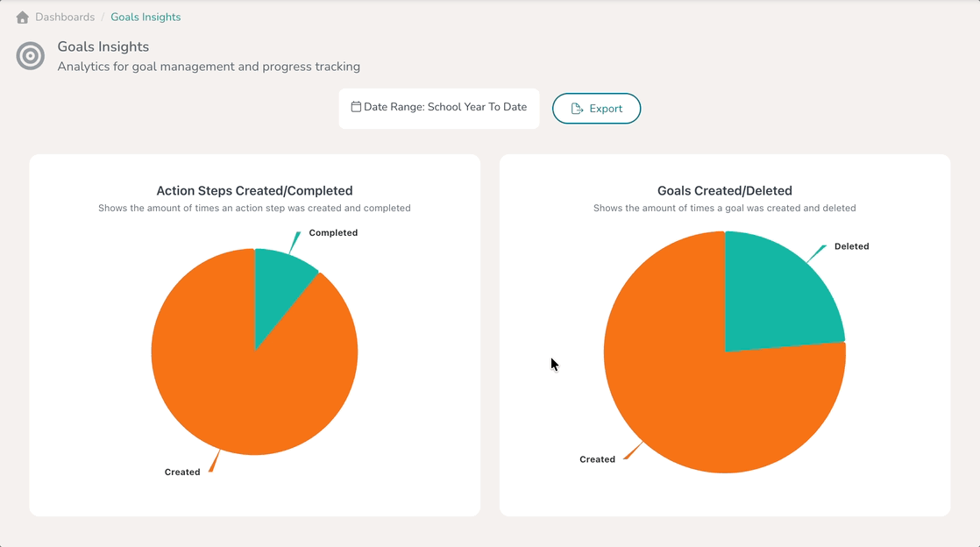Open the Date Range: School Year To Date dropdown
Viewport: 980px width, 547px height.
click(x=439, y=108)
